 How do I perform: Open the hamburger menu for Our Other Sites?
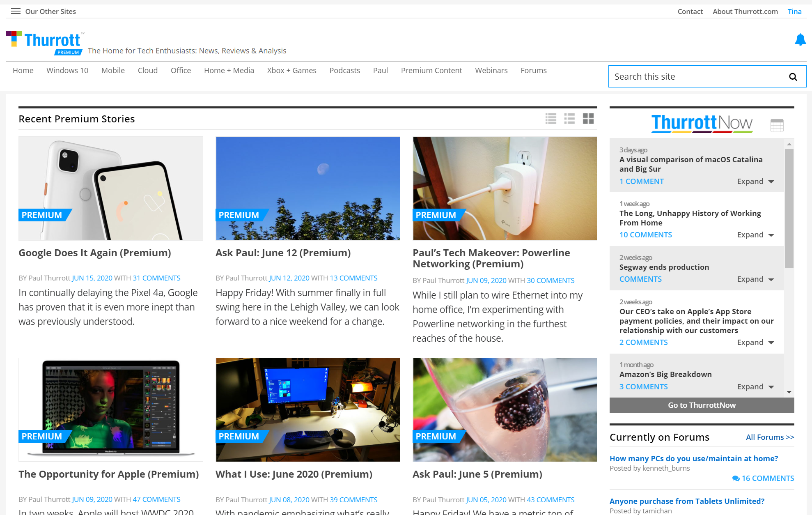pos(16,11)
